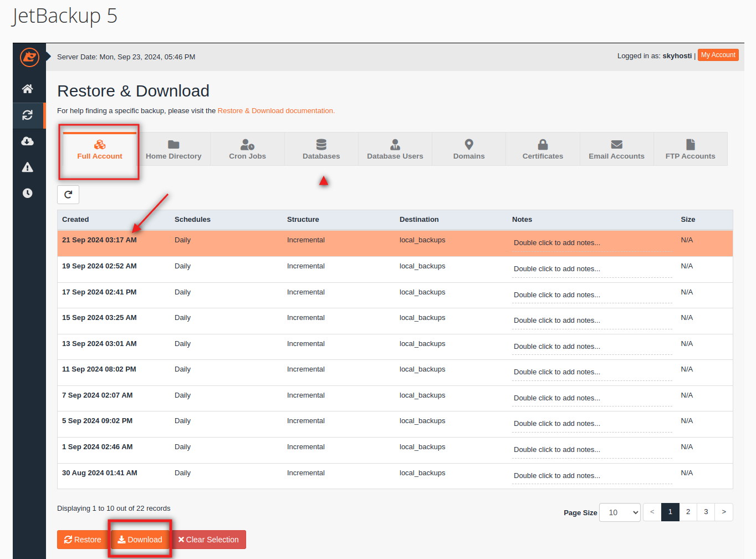Click notes field of 30 Aug backup

(592, 476)
